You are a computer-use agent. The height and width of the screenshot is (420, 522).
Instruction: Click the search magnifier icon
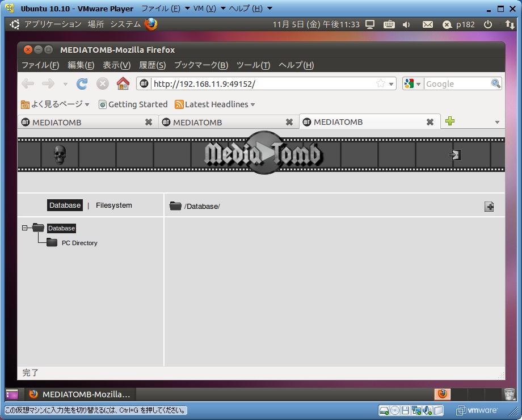tap(496, 83)
